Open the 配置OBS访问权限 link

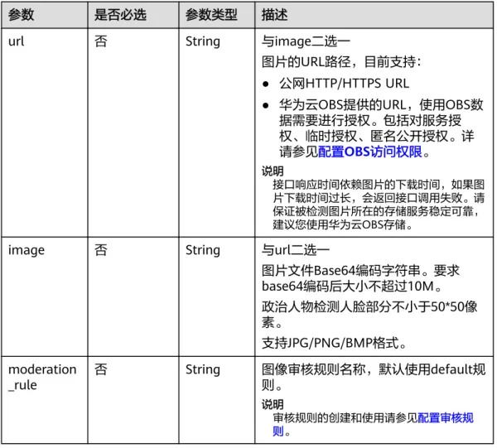click(x=370, y=152)
